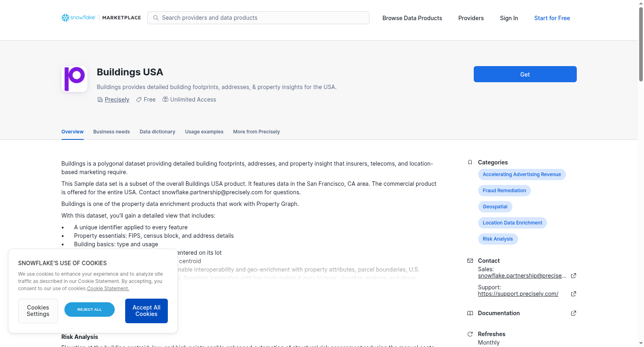Click REJECT ALL cookies button
Screen dimensions: 644x347
click(x=89, y=310)
